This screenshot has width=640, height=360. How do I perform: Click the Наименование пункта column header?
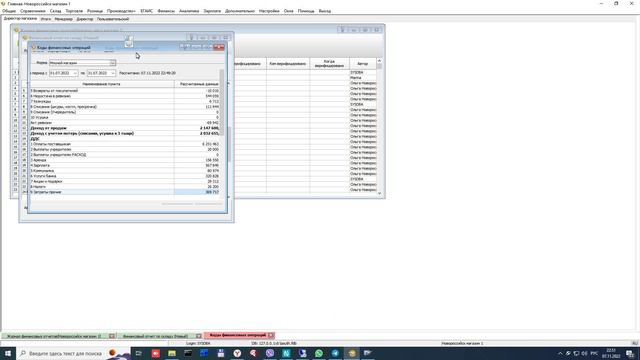point(101,84)
